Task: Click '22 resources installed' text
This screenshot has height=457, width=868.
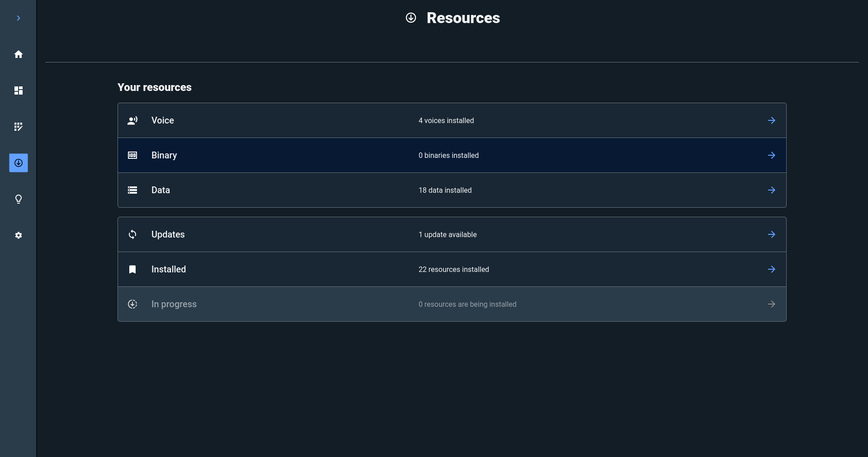Action: click(453, 269)
